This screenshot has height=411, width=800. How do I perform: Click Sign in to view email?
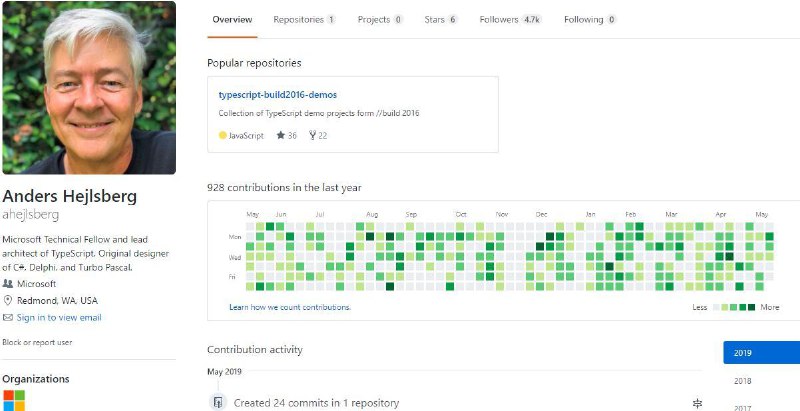[59, 318]
